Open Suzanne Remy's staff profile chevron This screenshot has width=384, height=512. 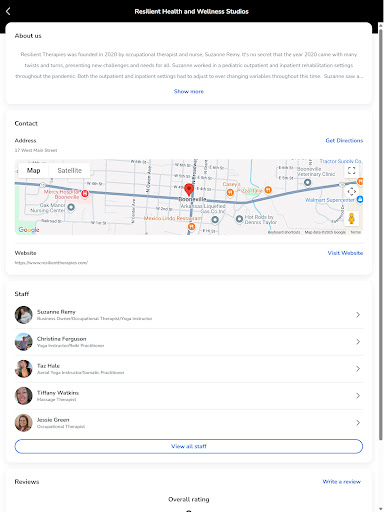coord(358,315)
